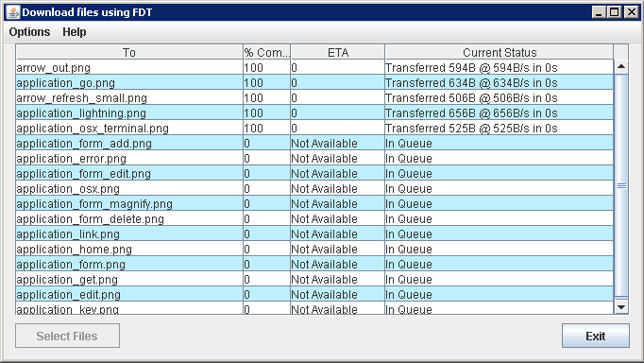
Task: Sort by the To column header
Action: pyautogui.click(x=129, y=52)
